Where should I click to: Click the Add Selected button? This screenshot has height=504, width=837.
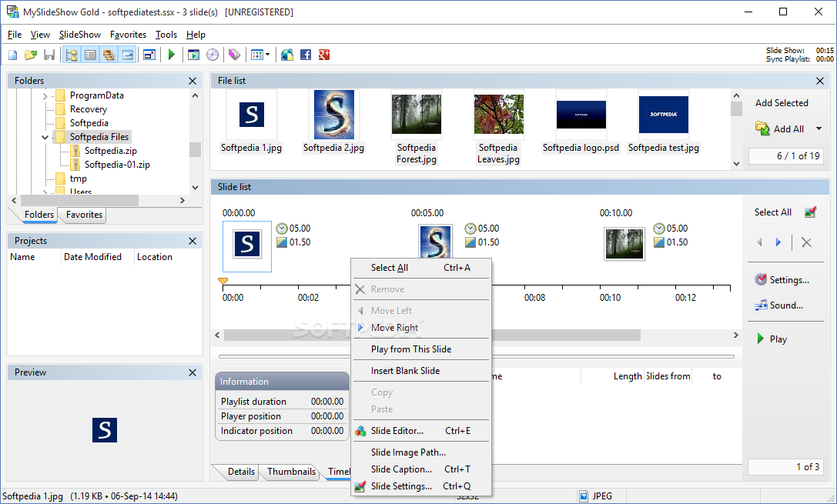[x=782, y=103]
